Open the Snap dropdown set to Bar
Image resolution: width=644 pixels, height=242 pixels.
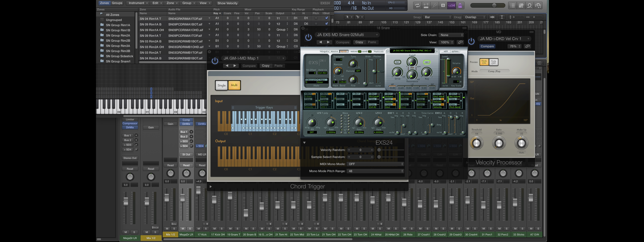pos(437,17)
